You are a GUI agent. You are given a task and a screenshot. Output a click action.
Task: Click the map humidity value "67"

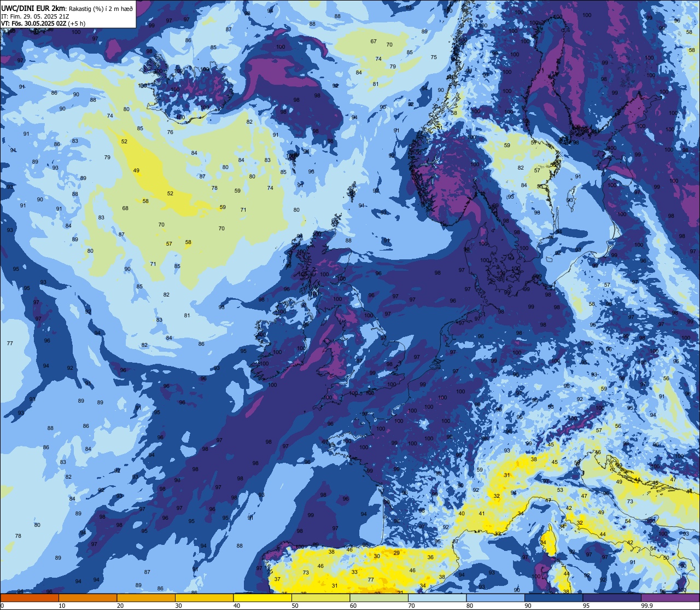pyautogui.click(x=374, y=42)
